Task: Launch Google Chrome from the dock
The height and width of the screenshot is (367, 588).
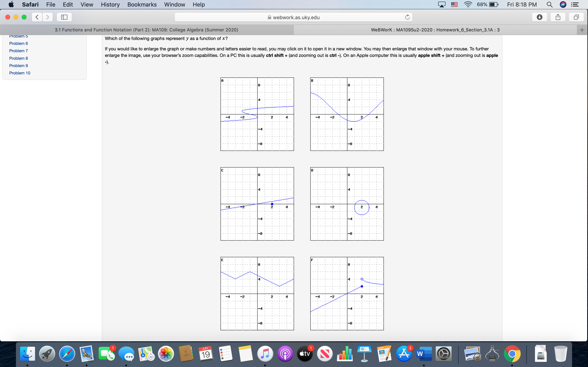Action: pyautogui.click(x=512, y=354)
